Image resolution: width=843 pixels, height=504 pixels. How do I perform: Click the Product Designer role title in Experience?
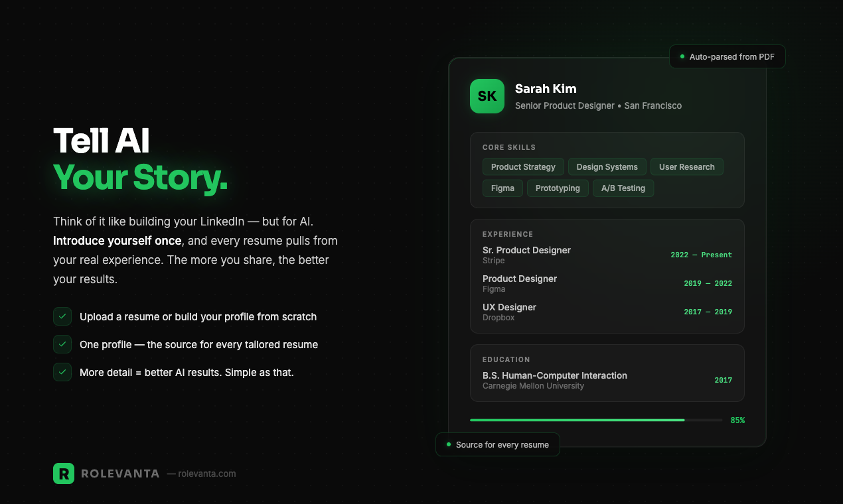(x=520, y=279)
